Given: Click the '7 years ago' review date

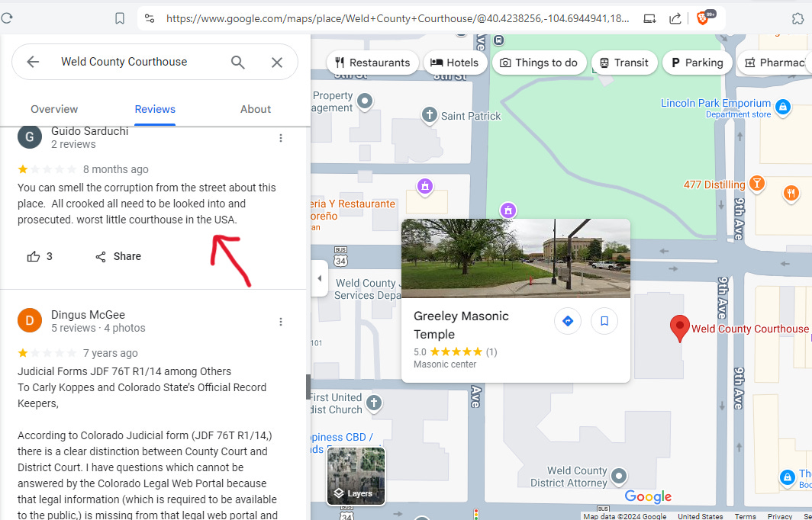Looking at the screenshot, I should (111, 353).
